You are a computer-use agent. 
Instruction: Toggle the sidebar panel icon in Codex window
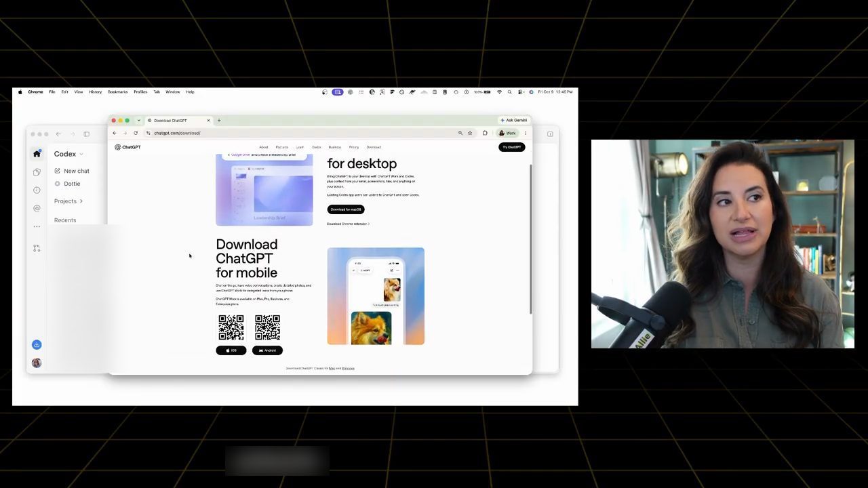click(87, 134)
